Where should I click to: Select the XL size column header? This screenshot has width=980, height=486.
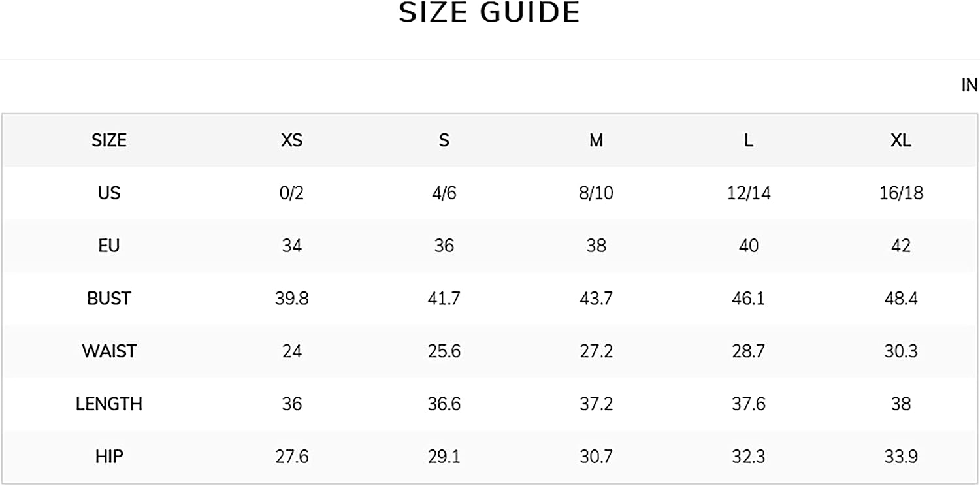(901, 140)
